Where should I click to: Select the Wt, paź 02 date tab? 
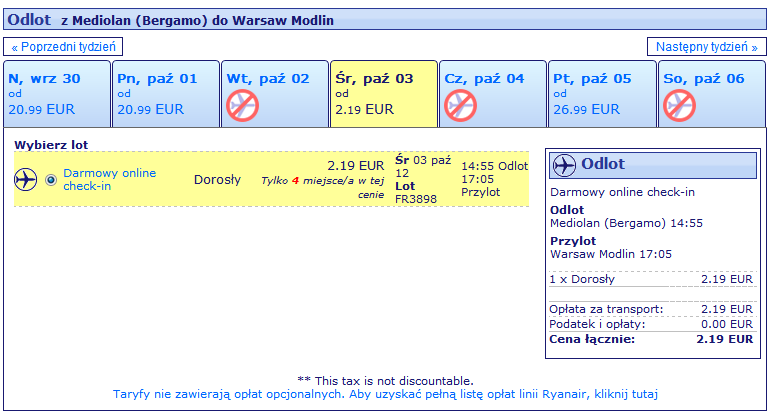click(x=275, y=94)
